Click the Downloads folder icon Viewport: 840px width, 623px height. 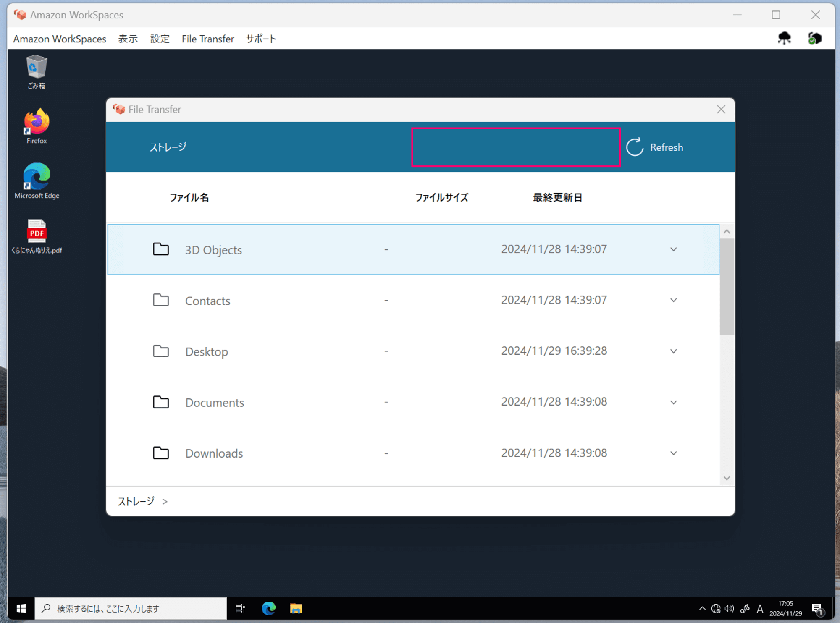pyautogui.click(x=161, y=453)
